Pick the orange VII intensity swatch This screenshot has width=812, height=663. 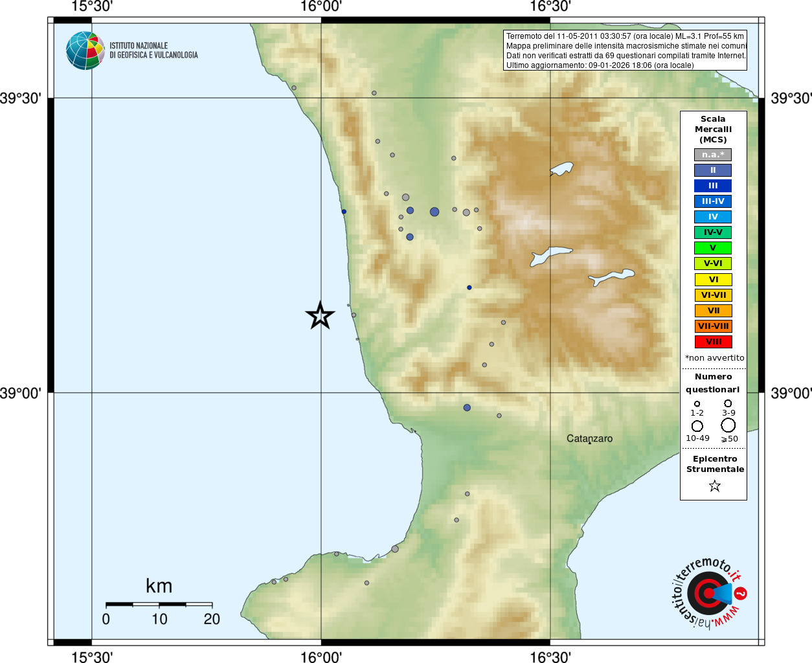tap(713, 311)
